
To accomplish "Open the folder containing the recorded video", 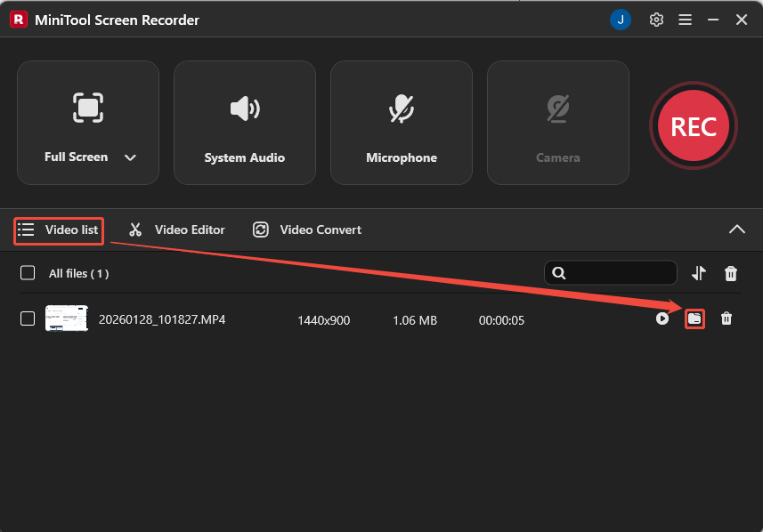I will click(x=695, y=318).
